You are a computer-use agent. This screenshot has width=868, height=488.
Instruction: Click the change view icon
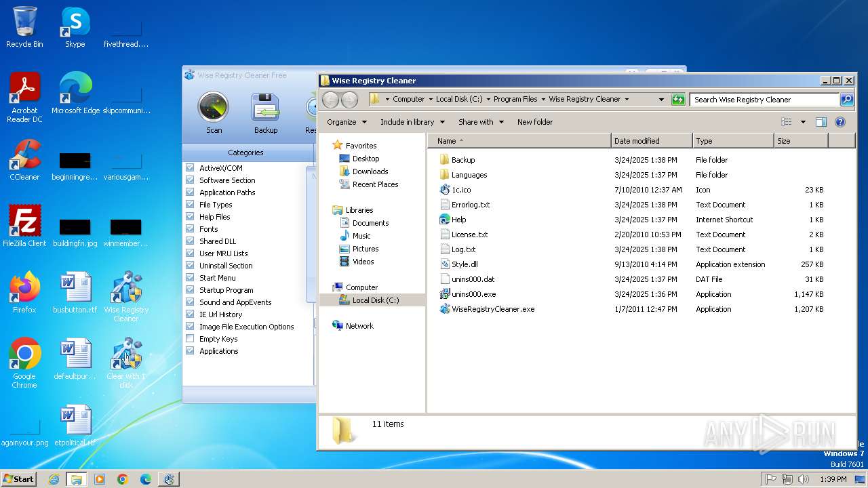point(787,122)
